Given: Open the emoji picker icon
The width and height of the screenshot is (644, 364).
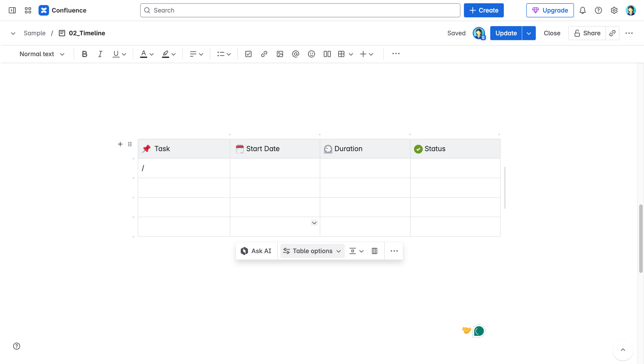Looking at the screenshot, I should click(x=311, y=54).
